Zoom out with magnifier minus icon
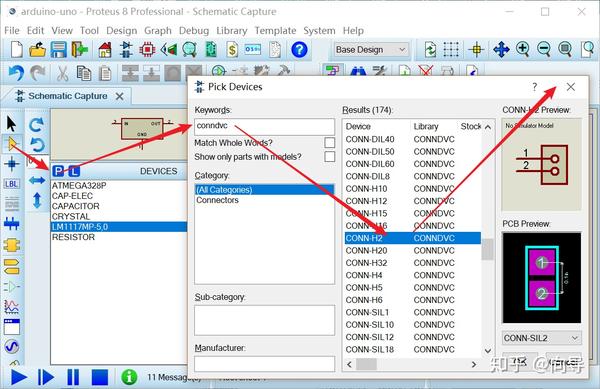Screen dimensions: 600x389 click(544, 50)
